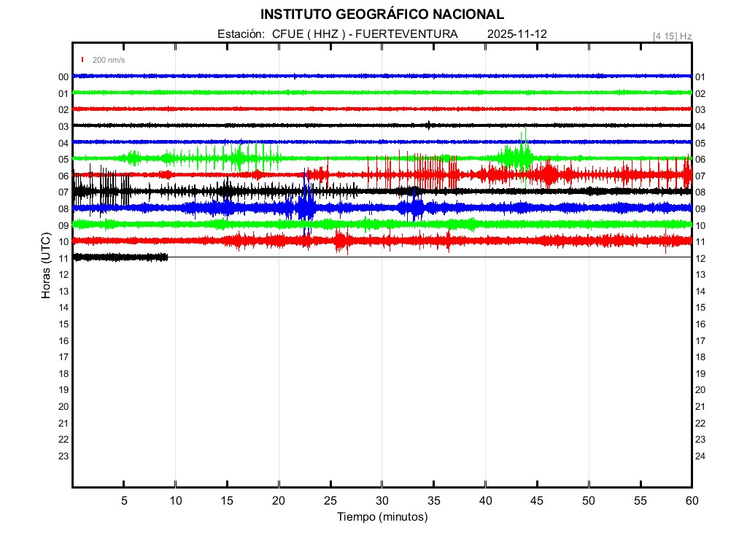Click hour 06 on the left axis
This screenshot has height=560, width=747.
click(x=63, y=176)
